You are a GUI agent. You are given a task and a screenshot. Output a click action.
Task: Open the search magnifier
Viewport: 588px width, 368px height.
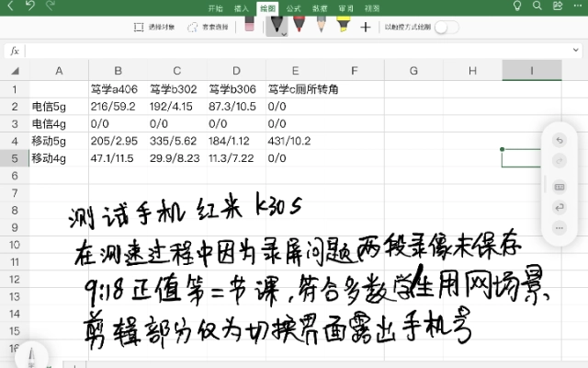(537, 6)
